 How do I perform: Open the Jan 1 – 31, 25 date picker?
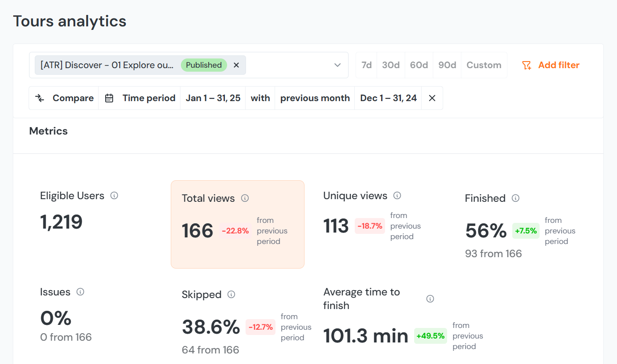coord(213,98)
